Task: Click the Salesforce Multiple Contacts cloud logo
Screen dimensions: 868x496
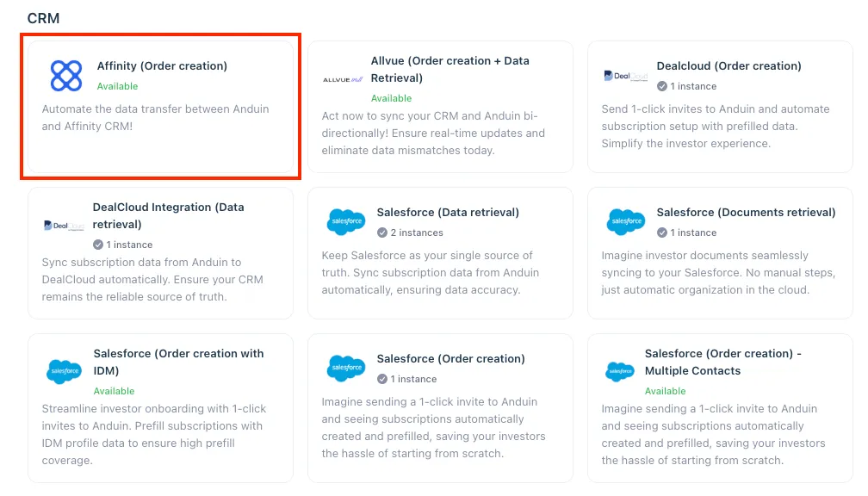Action: [x=620, y=371]
